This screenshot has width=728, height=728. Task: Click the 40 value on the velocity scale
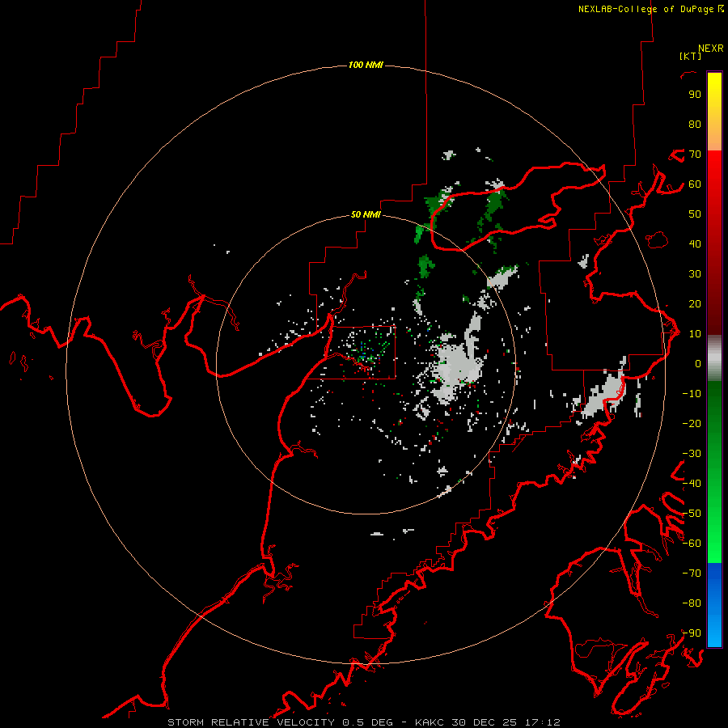pos(695,244)
